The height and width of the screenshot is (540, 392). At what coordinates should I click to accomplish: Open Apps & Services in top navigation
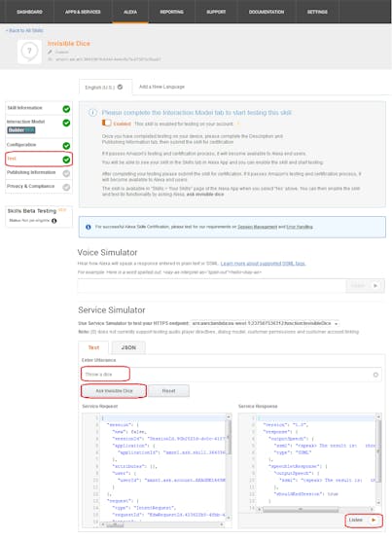pyautogui.click(x=83, y=12)
